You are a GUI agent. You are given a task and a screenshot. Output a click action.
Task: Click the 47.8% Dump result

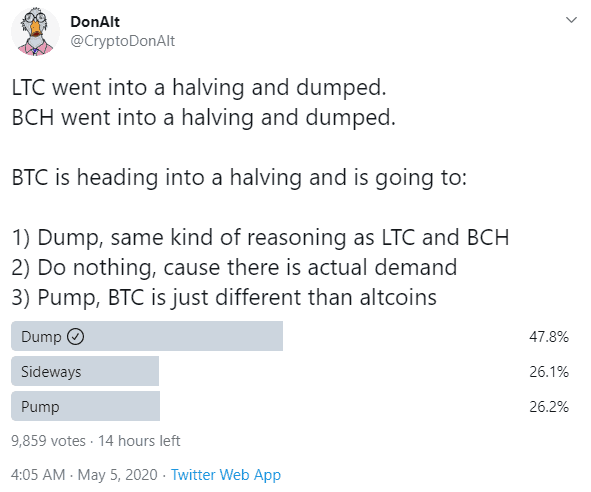549,336
